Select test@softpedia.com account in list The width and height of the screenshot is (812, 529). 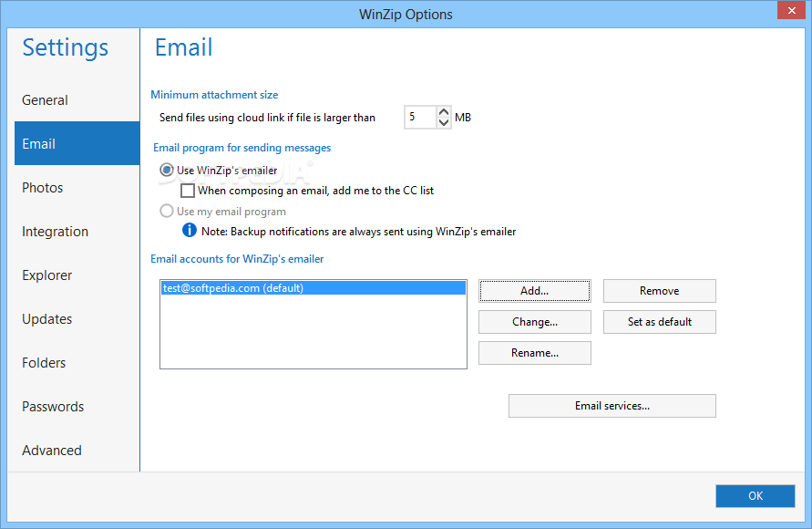pos(313,288)
